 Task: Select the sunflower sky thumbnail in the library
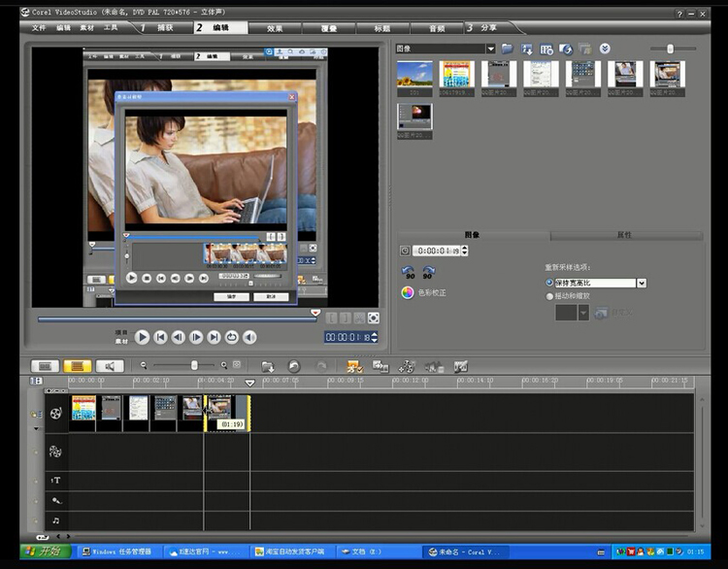point(414,75)
